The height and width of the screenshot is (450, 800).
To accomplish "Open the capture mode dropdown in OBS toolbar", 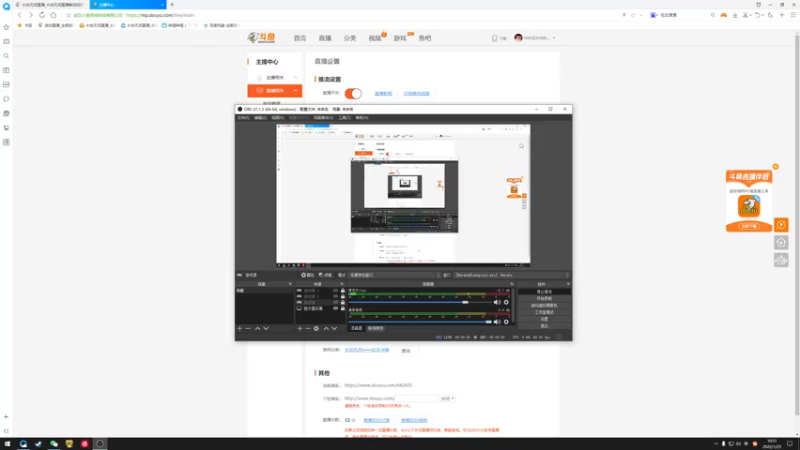I will [x=394, y=275].
